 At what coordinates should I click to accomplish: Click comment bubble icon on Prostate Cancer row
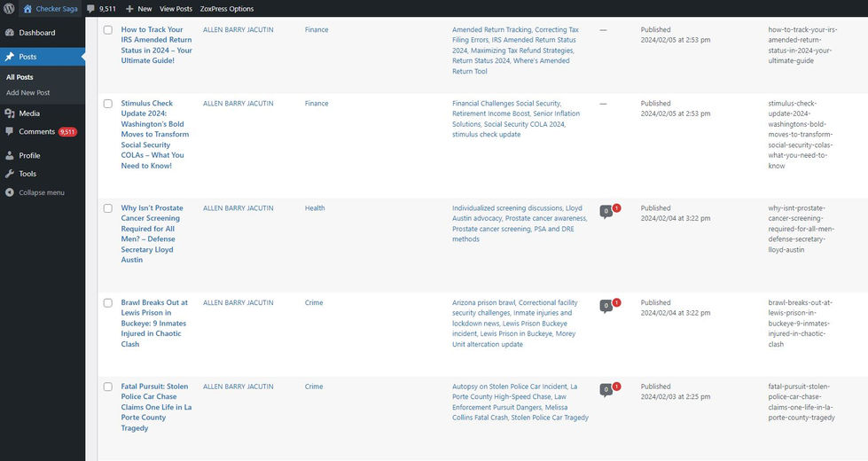(x=606, y=211)
